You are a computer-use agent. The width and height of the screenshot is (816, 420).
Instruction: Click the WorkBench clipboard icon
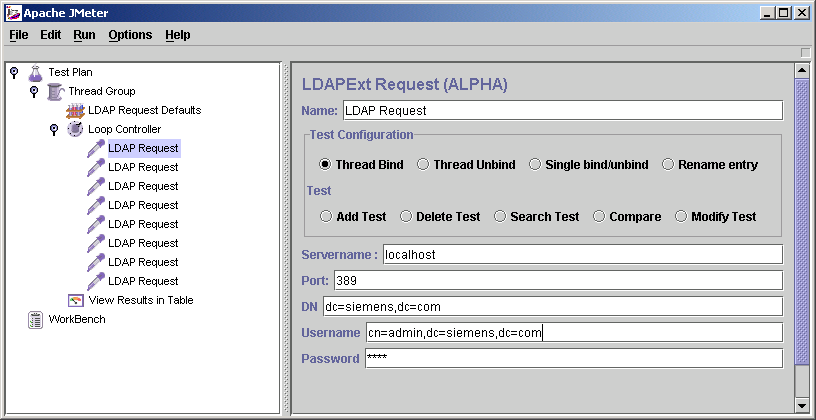35,319
